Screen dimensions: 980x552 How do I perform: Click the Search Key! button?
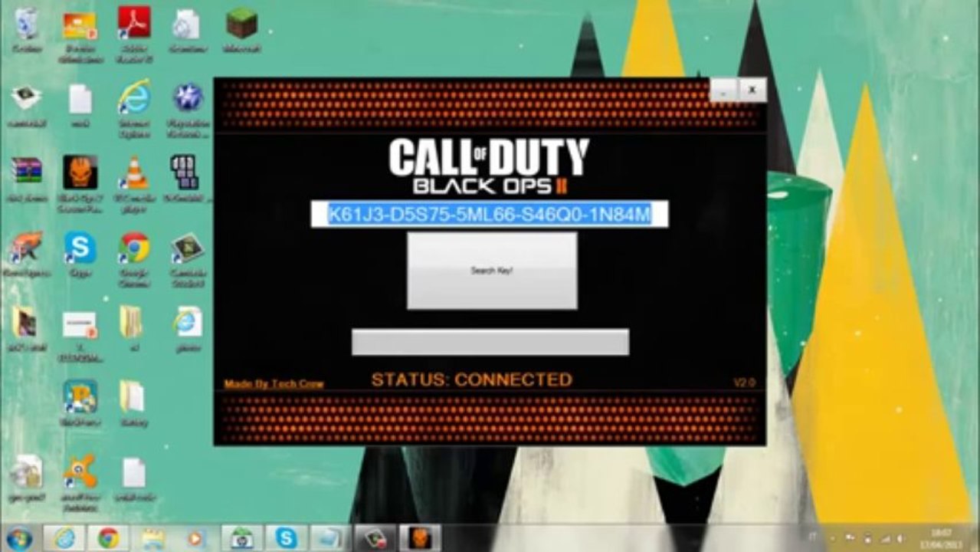(492, 271)
